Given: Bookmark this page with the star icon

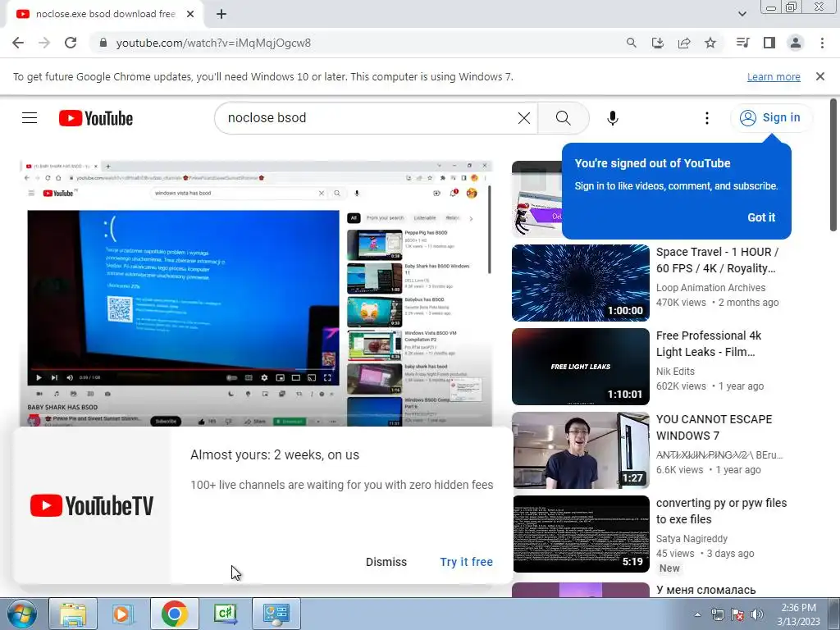Looking at the screenshot, I should 710,43.
